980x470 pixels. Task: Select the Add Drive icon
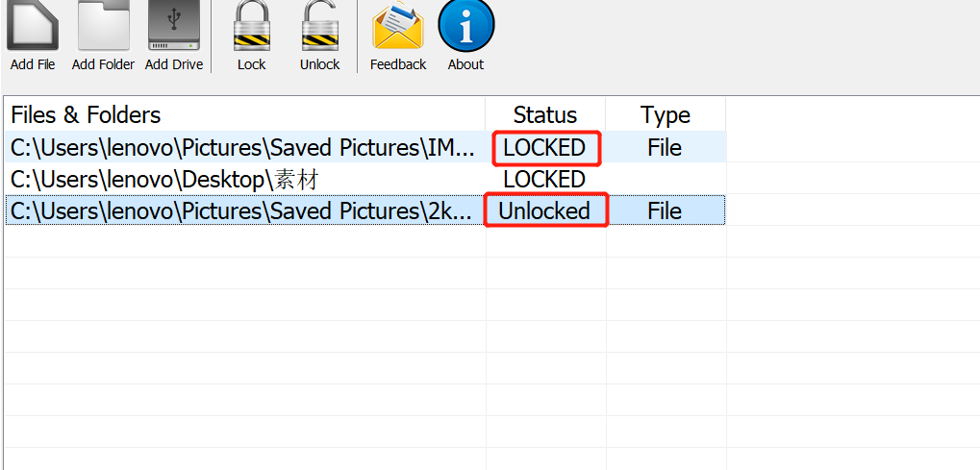tap(174, 25)
